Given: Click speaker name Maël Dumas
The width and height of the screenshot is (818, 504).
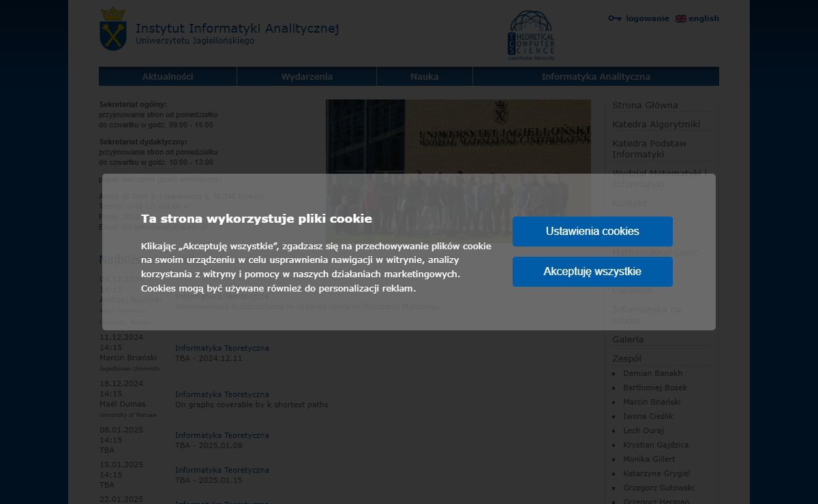Looking at the screenshot, I should (123, 404).
